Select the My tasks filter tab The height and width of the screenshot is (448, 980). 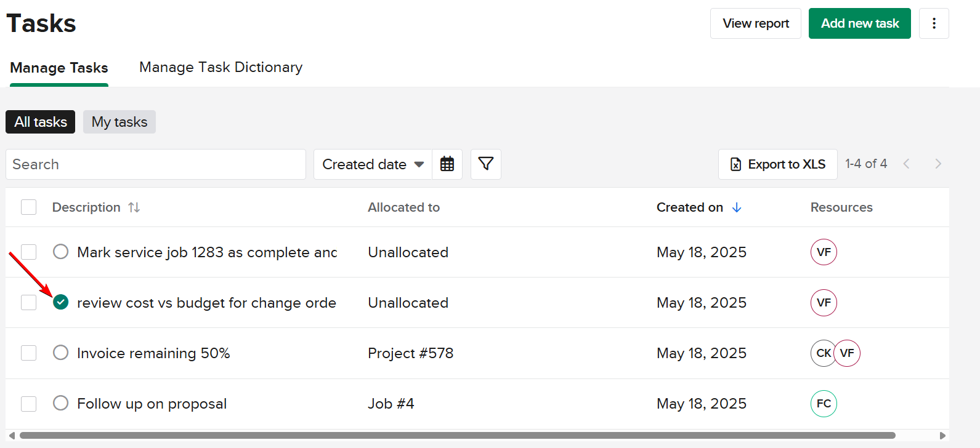(x=119, y=122)
